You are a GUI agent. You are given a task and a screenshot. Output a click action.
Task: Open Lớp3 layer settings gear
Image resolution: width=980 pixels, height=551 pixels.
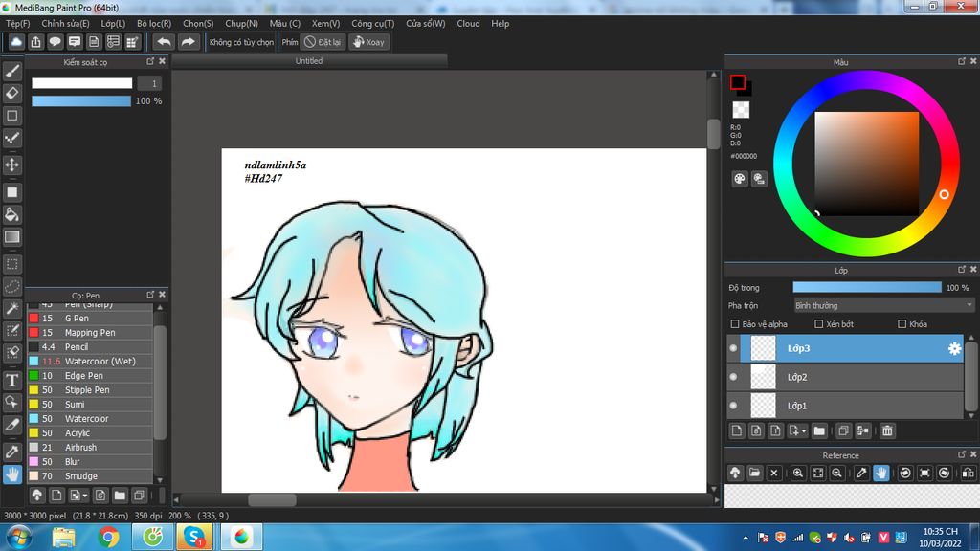point(954,348)
